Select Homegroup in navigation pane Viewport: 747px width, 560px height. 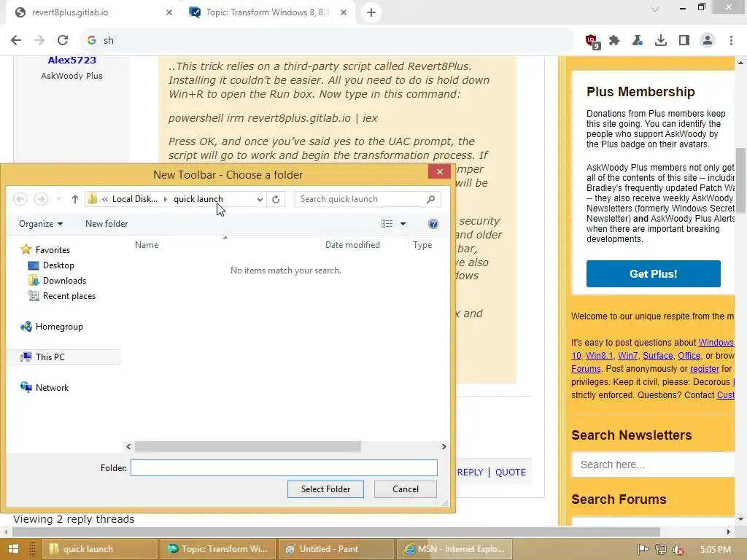click(x=52, y=326)
